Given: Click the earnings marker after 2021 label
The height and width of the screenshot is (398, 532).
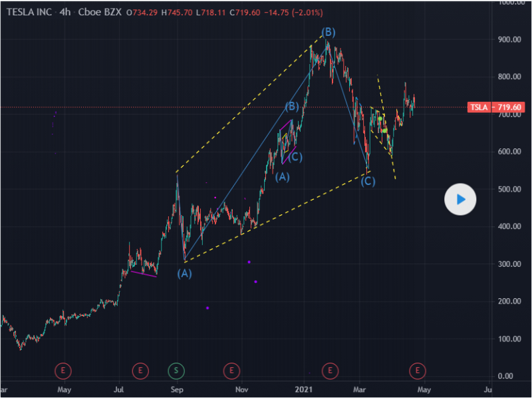Looking at the screenshot, I should pyautogui.click(x=330, y=369).
